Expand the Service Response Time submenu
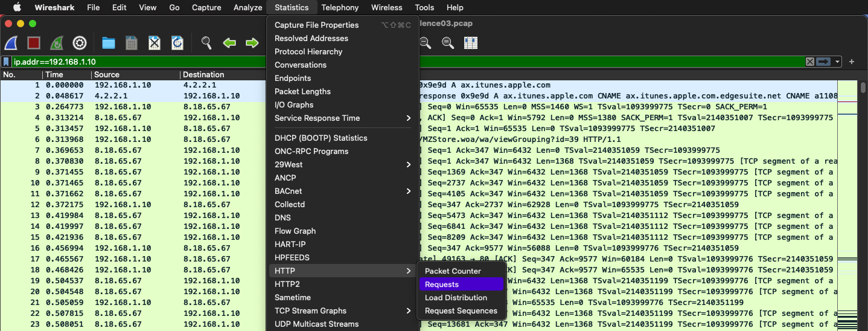Image resolution: width=868 pixels, height=331 pixels. coord(343,118)
